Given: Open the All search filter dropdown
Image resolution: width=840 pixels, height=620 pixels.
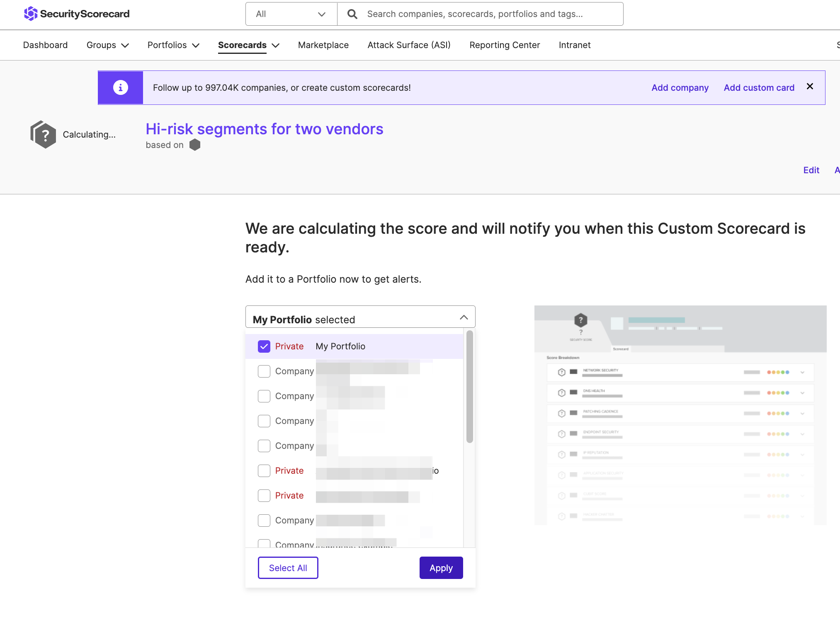Looking at the screenshot, I should click(291, 14).
